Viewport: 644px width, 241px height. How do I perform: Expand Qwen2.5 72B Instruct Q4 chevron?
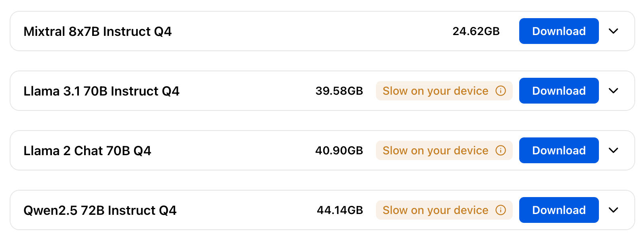point(613,210)
